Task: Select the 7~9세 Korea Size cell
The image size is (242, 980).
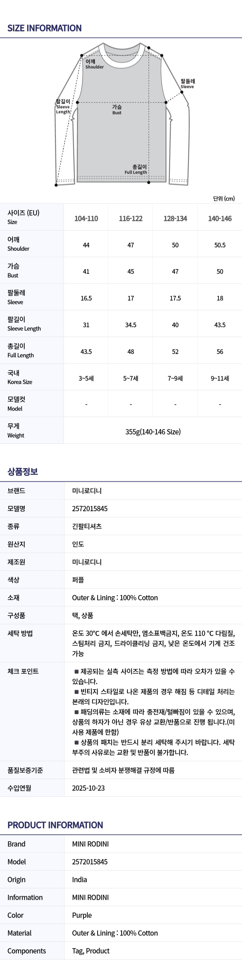Action: coord(175,378)
